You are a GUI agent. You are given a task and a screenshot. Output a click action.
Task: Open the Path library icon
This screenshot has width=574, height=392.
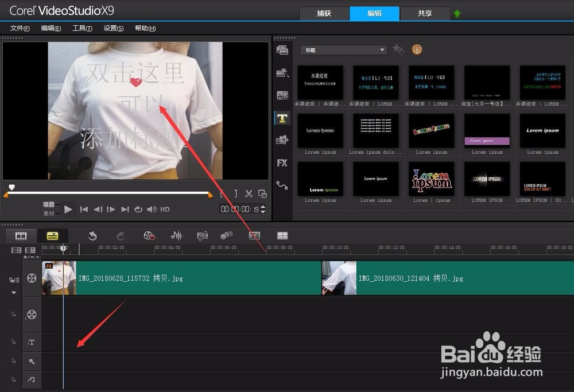(x=282, y=185)
